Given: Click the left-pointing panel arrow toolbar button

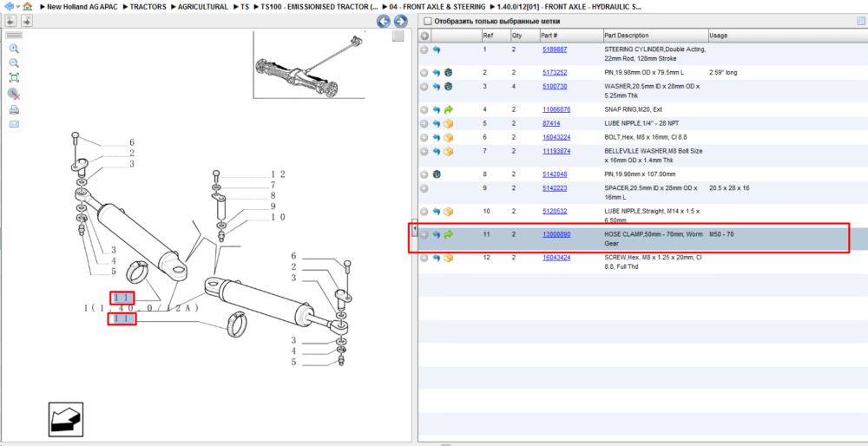Looking at the screenshot, I should pyautogui.click(x=10, y=21).
